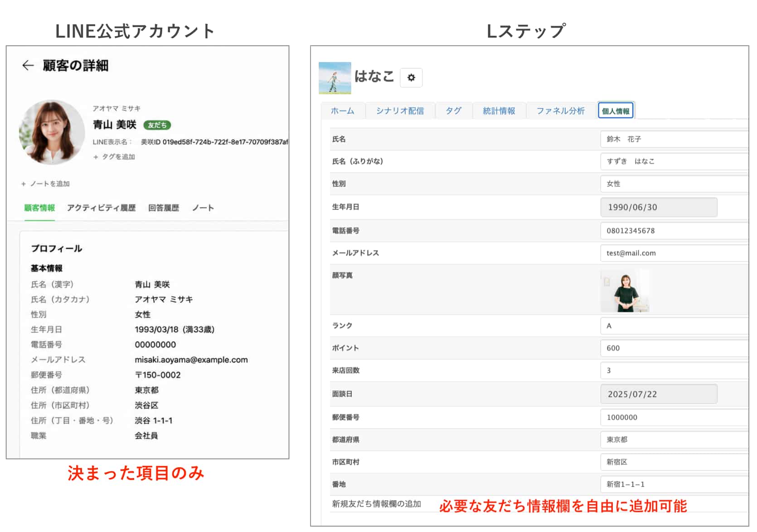Click the ポイント field showing 600
This screenshot has height=532, width=757.
(x=675, y=348)
